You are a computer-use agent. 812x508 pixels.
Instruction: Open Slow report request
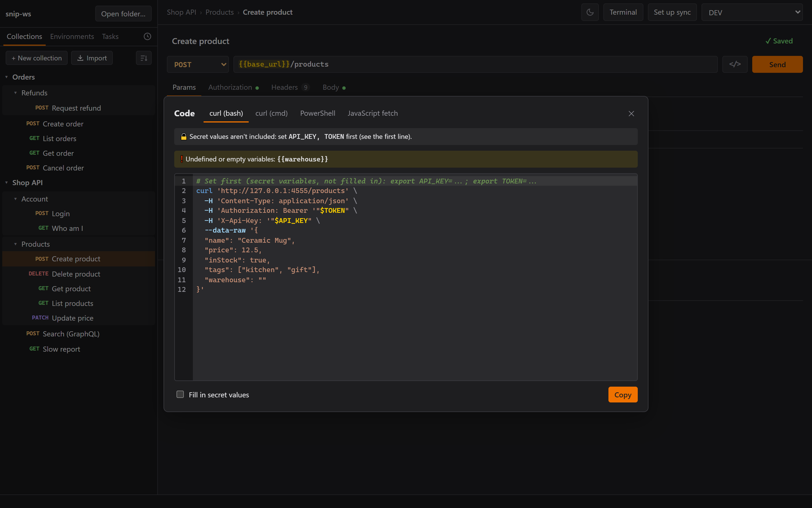click(x=78, y=349)
